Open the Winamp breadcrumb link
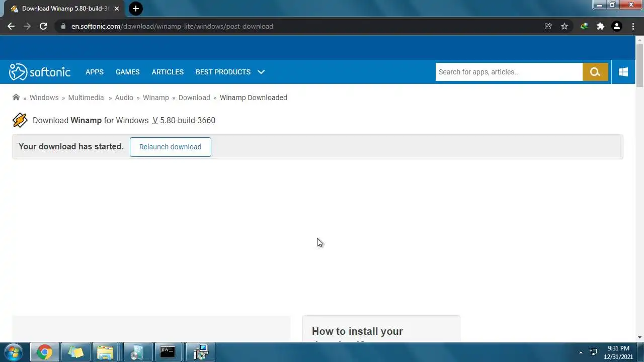The width and height of the screenshot is (644, 362). pyautogui.click(x=156, y=98)
